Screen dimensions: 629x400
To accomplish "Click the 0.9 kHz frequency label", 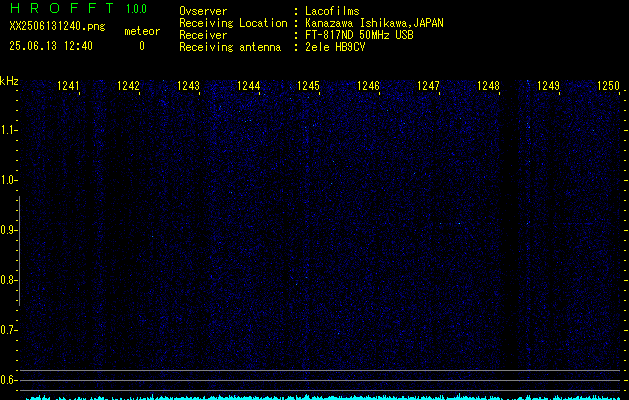I will (x=7, y=230).
